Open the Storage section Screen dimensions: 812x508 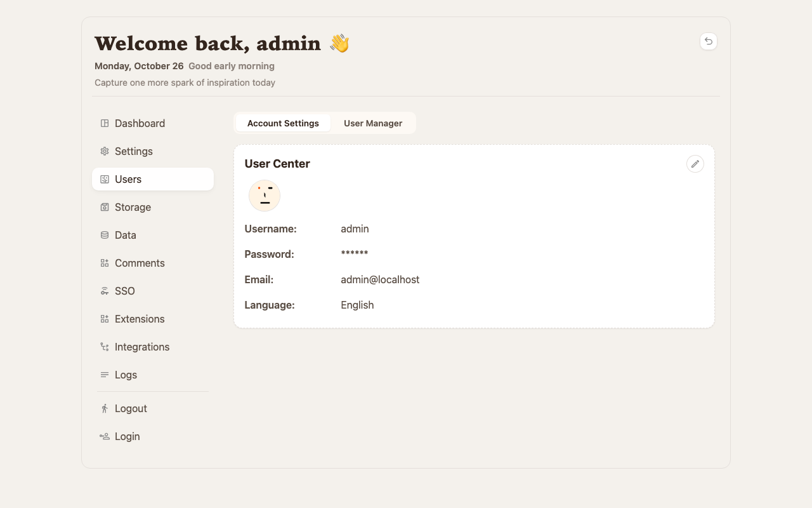153,207
